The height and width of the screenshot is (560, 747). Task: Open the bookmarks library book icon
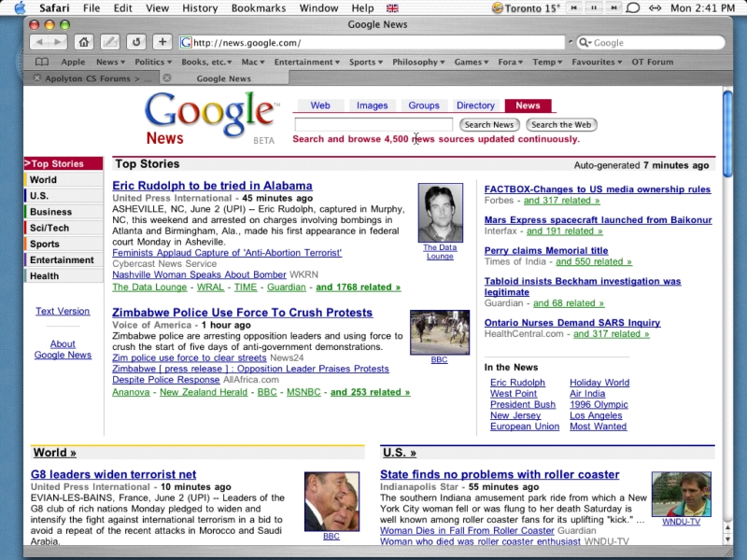42,62
